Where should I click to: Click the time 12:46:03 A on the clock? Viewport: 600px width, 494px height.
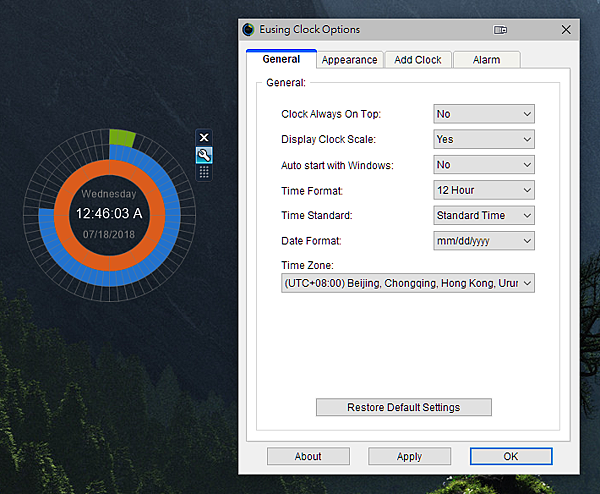[x=109, y=214]
